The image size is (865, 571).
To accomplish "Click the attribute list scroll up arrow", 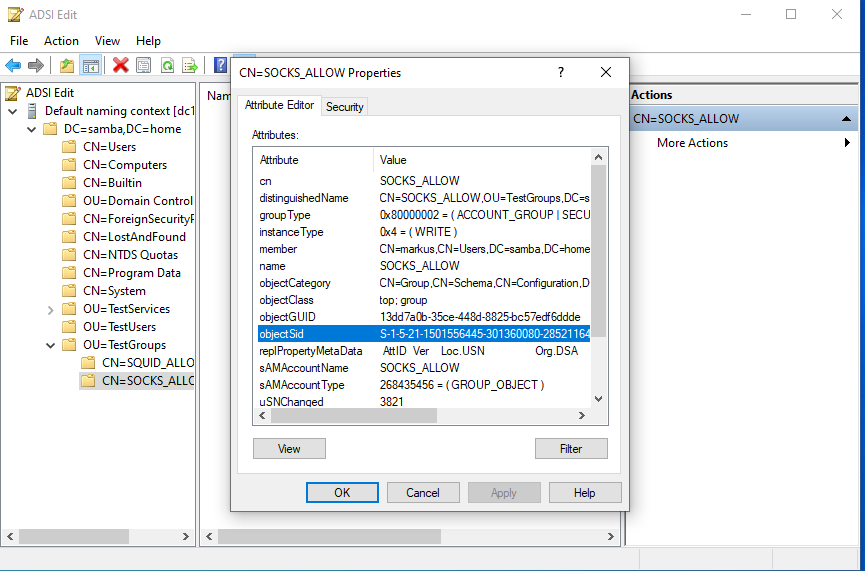I will tap(599, 158).
